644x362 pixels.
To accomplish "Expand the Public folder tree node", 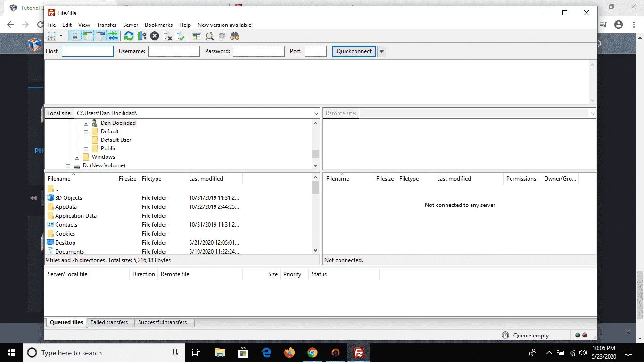I will (86, 148).
